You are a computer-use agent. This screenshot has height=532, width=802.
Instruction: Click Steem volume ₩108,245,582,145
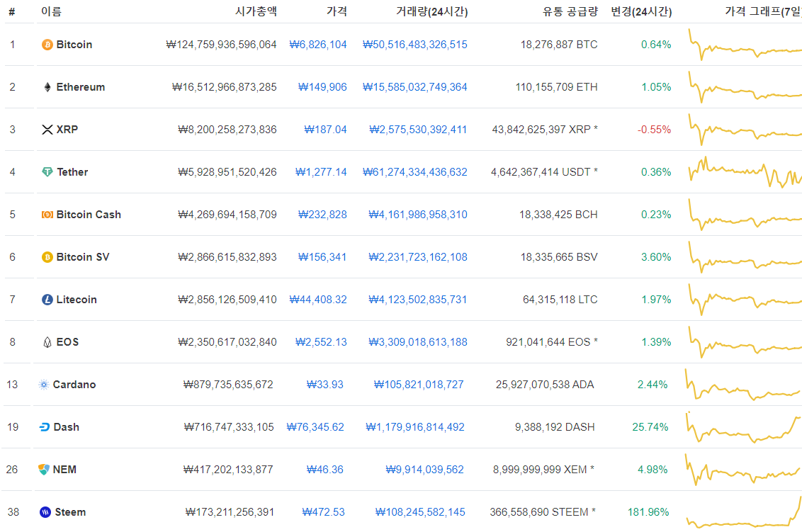tap(420, 512)
